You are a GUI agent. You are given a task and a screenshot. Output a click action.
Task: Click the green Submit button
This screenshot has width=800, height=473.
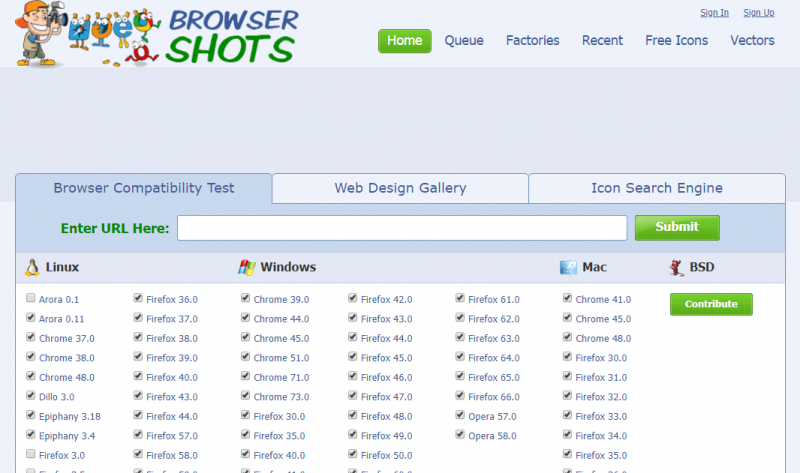point(677,228)
